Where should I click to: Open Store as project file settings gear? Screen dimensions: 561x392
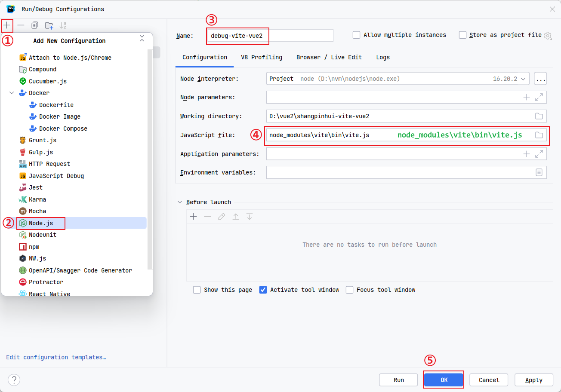[548, 36]
